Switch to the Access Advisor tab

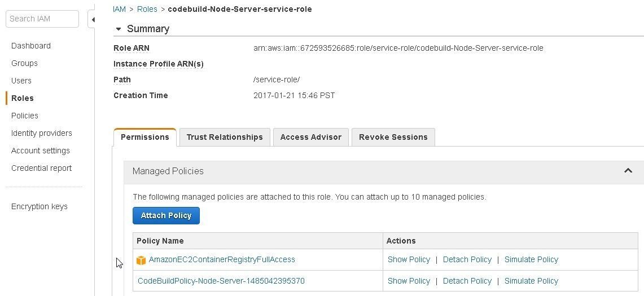pos(310,137)
